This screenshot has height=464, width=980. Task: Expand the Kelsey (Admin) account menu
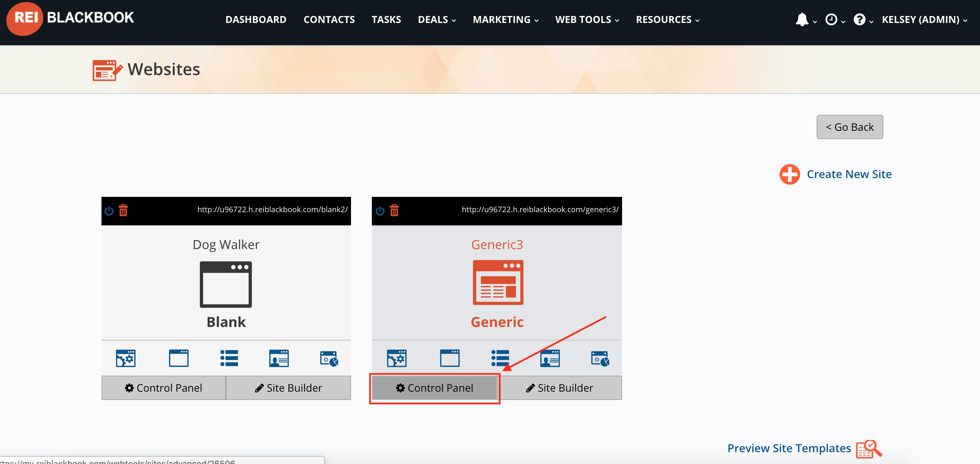pyautogui.click(x=924, y=19)
